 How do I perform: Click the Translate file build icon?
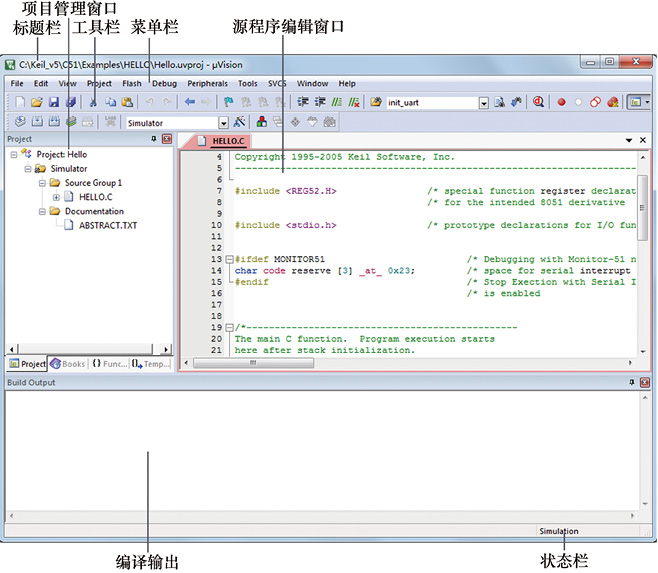19,122
